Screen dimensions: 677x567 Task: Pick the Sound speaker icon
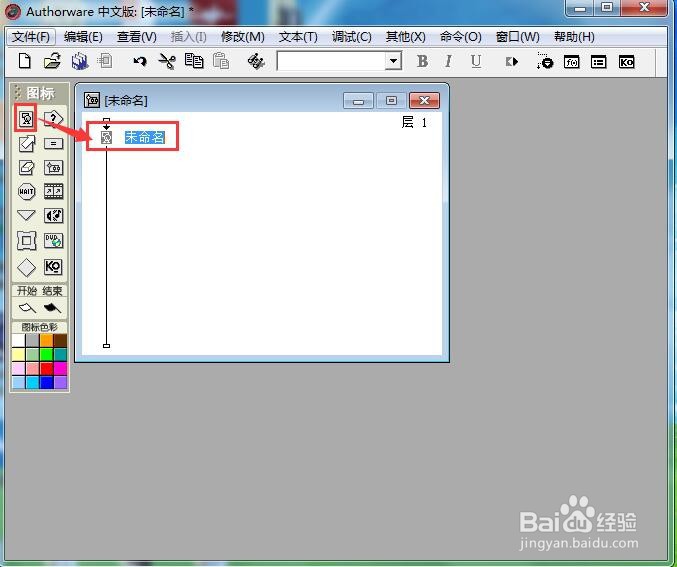coord(54,215)
